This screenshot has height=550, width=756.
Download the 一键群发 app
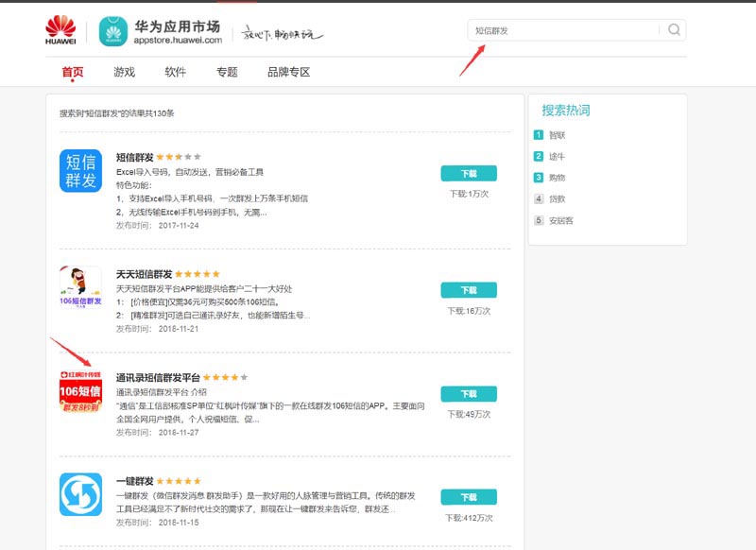pyautogui.click(x=468, y=497)
